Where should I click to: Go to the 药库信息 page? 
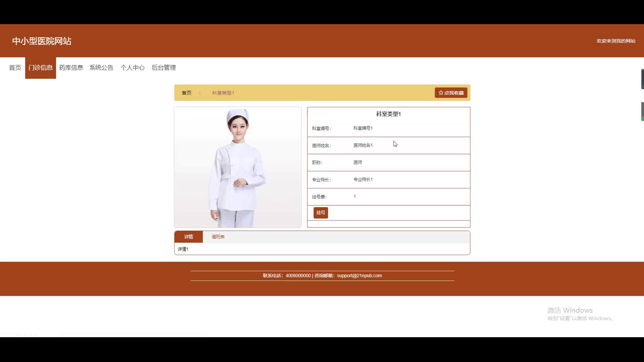point(71,68)
